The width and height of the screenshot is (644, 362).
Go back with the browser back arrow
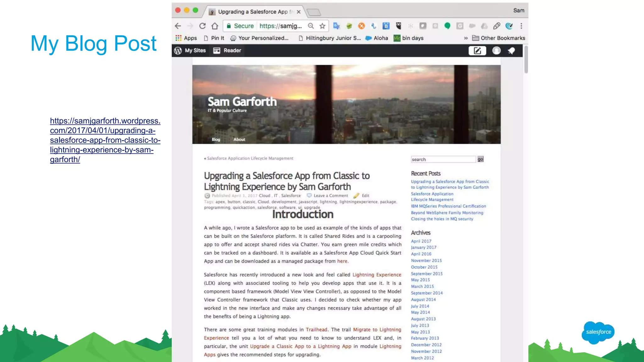178,26
